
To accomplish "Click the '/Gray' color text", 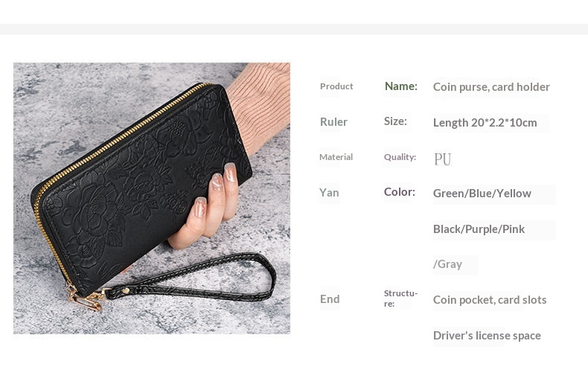I will tap(447, 264).
